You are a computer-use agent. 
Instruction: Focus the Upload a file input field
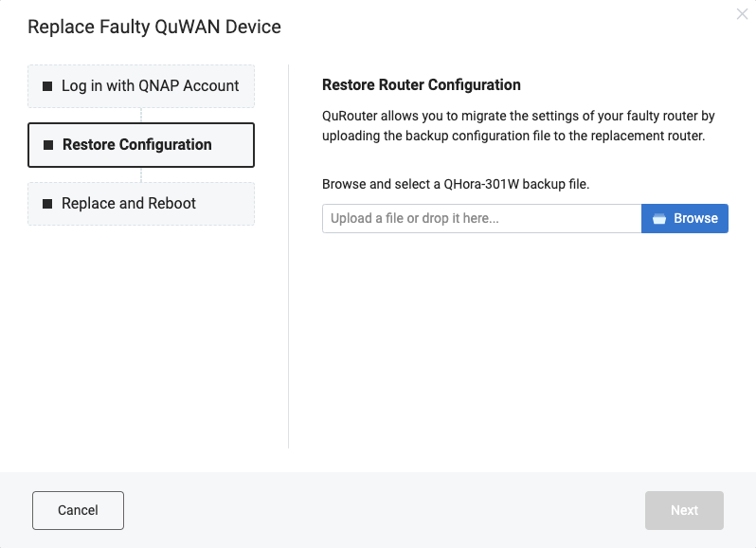tap(481, 218)
